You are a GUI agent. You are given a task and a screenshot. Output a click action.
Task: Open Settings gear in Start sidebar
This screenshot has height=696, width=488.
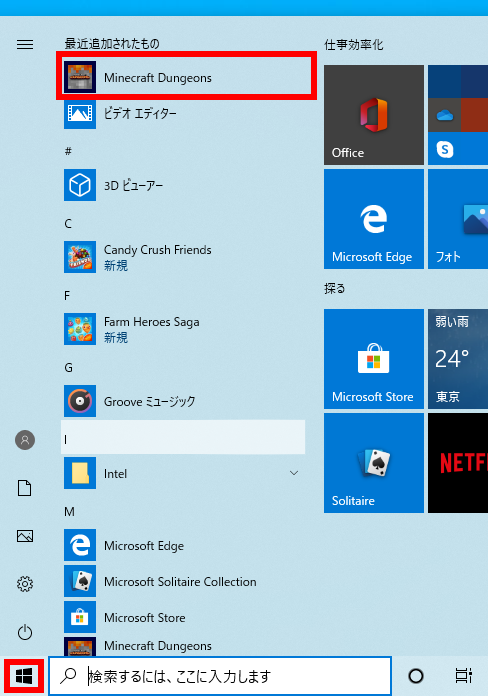pos(25,584)
